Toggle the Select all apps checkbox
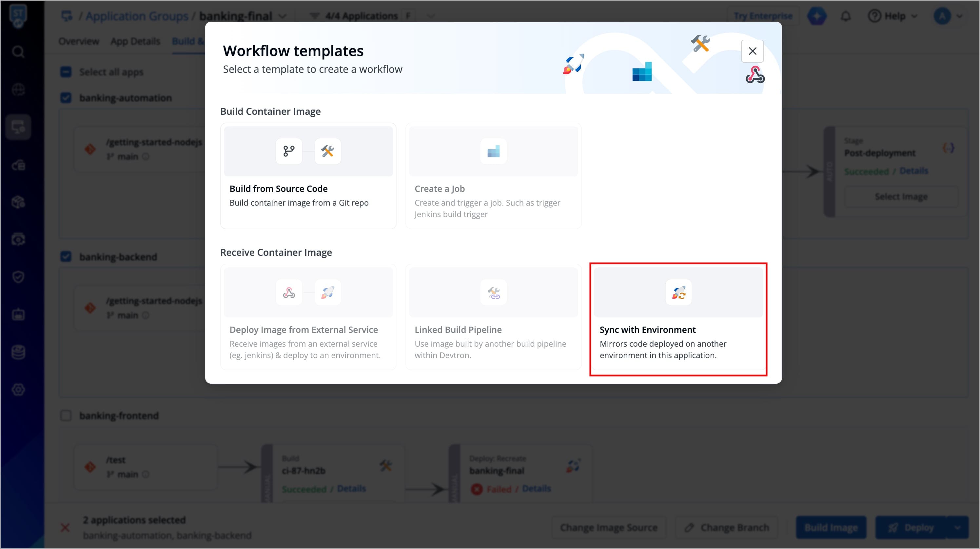Screen dimensions: 980x549 point(66,72)
